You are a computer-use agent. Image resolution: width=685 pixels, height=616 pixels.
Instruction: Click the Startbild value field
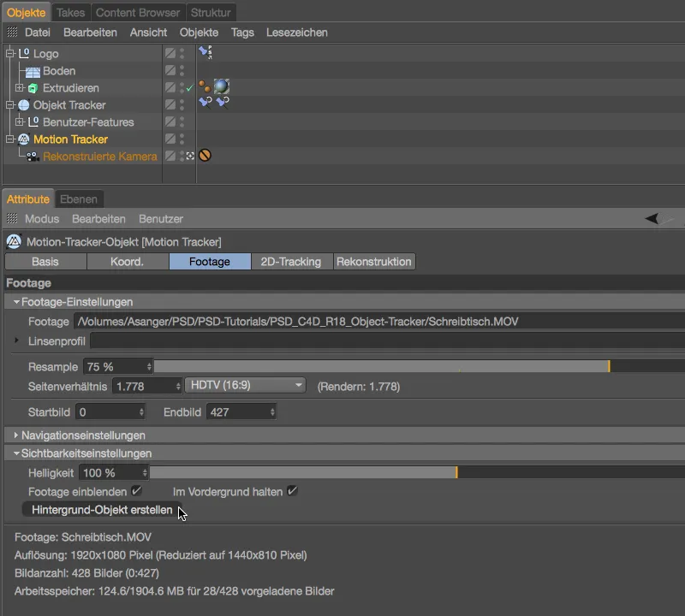coord(110,412)
